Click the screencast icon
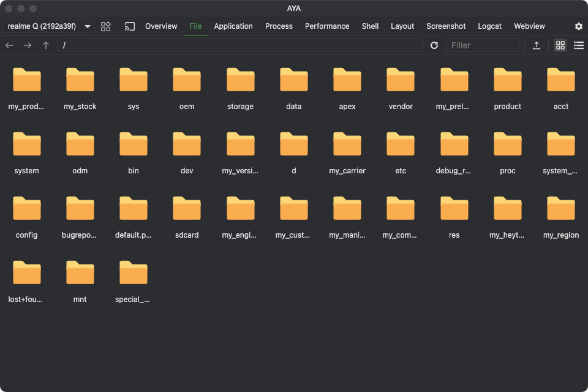Screen dimensions: 588x392 pyautogui.click(x=129, y=26)
